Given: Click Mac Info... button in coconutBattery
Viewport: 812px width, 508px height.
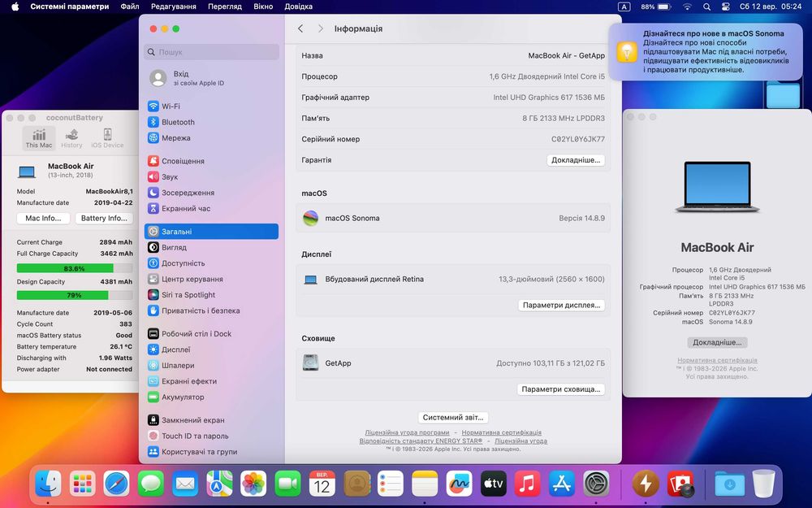Looking at the screenshot, I should (x=43, y=218).
